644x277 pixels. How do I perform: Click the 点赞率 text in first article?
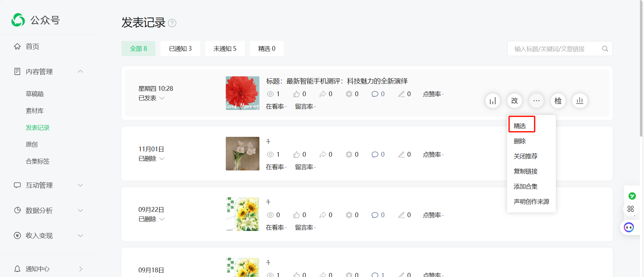click(432, 94)
